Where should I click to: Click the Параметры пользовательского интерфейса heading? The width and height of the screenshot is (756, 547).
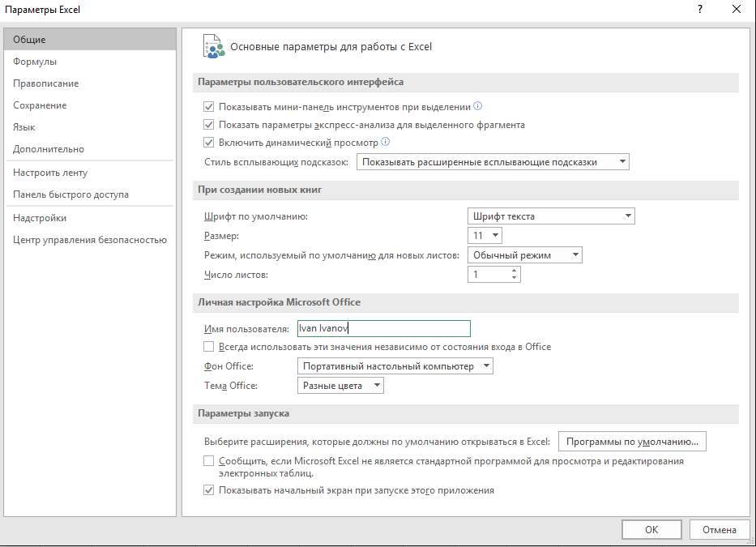pos(301,82)
